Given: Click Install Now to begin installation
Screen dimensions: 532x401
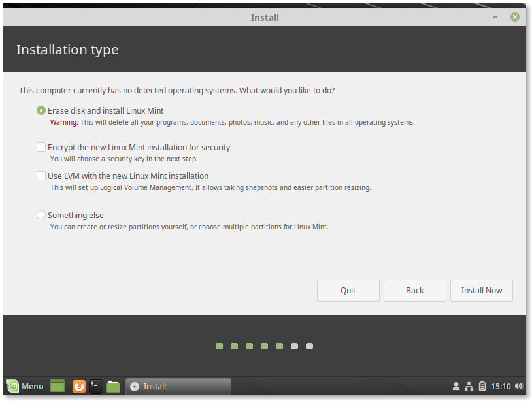Looking at the screenshot, I should (482, 291).
